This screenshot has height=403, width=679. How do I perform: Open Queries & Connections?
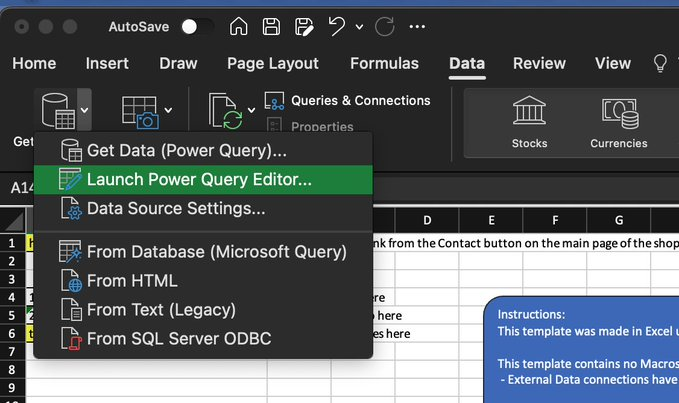pyautogui.click(x=361, y=100)
